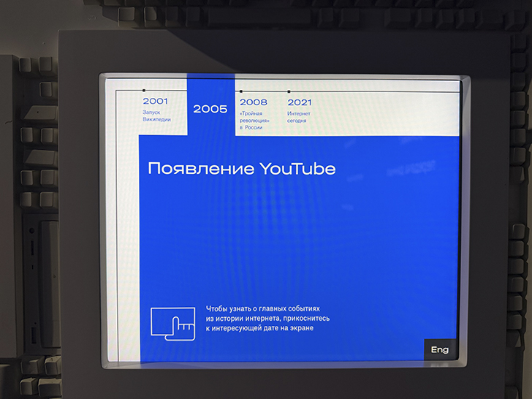Viewport: 532px width, 399px height.
Task: Open the "Интернет сегодня" caption
Action: [299, 117]
